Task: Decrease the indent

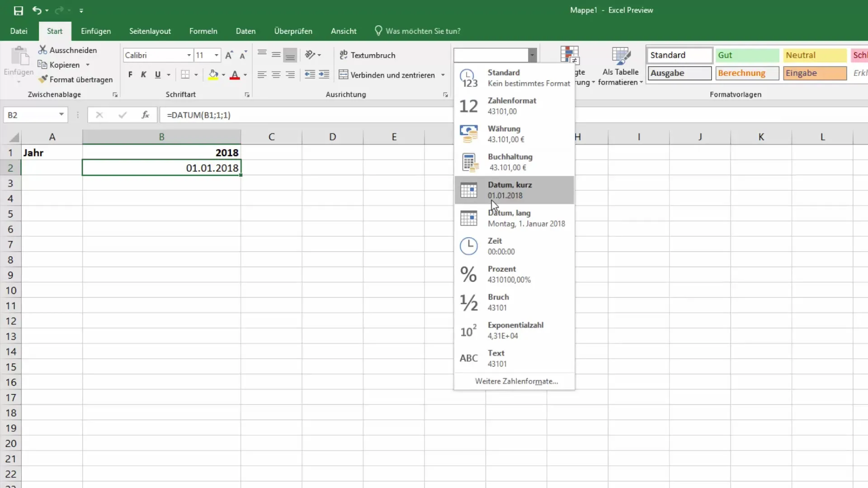Action: click(x=310, y=75)
